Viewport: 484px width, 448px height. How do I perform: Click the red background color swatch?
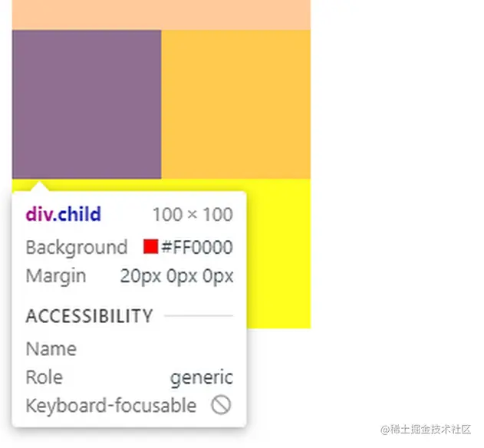pyautogui.click(x=150, y=247)
